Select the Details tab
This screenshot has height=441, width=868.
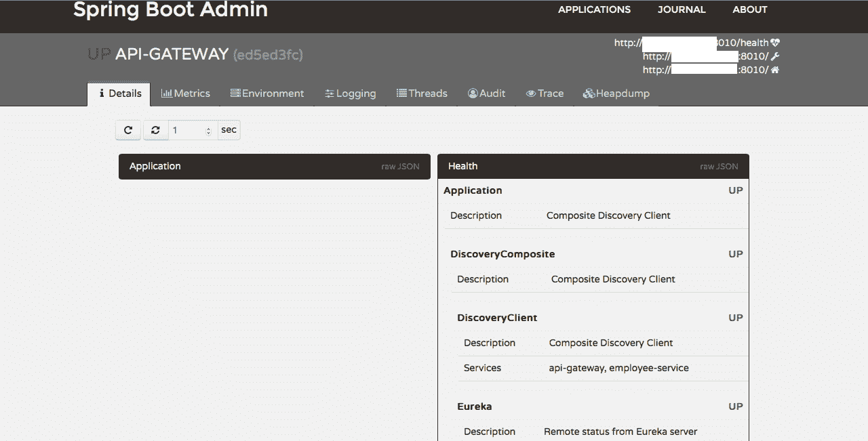[119, 93]
